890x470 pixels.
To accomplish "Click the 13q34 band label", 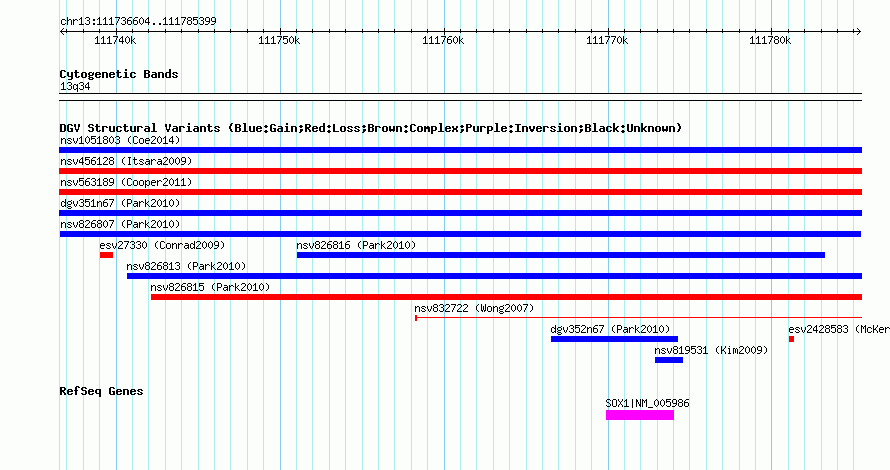I will [75, 86].
